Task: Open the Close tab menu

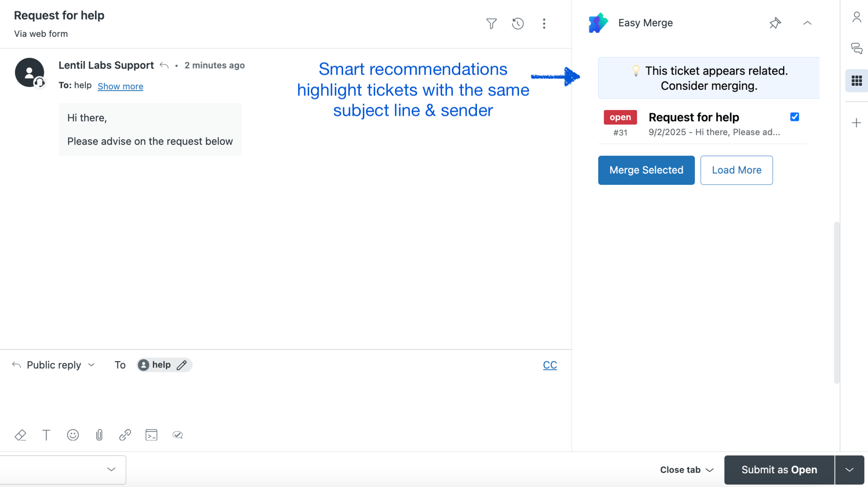Action: coord(686,470)
